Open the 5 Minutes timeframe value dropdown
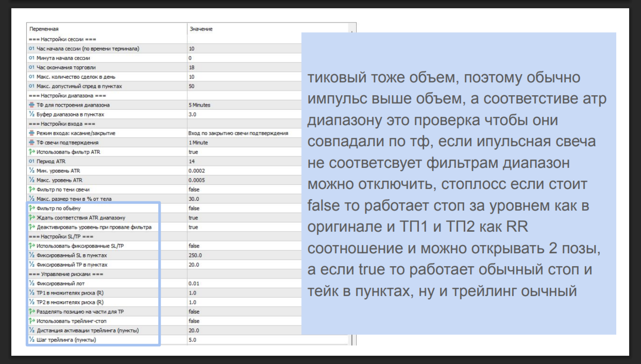 point(244,105)
